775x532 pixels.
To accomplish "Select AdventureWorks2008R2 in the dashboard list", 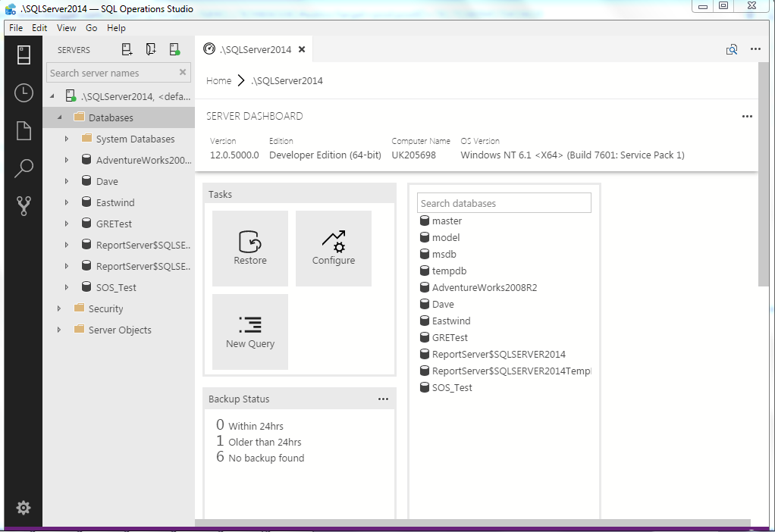I will (x=485, y=287).
